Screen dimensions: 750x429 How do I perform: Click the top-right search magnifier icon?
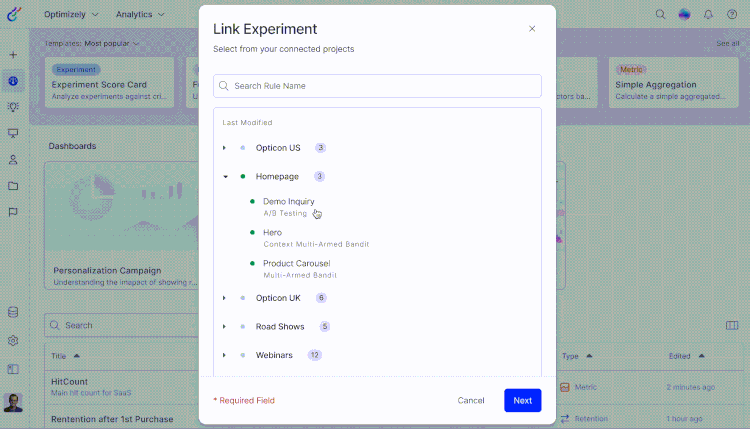(x=660, y=15)
